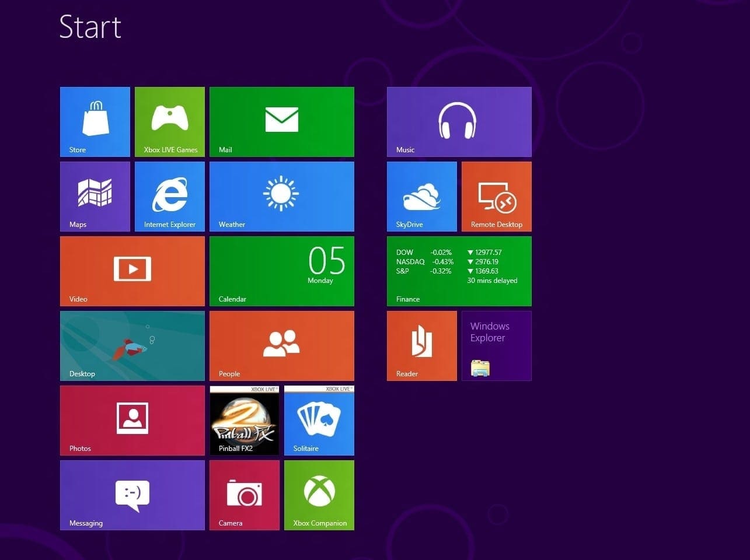750x560 pixels.
Task: Open the Reader tile
Action: tap(421, 345)
